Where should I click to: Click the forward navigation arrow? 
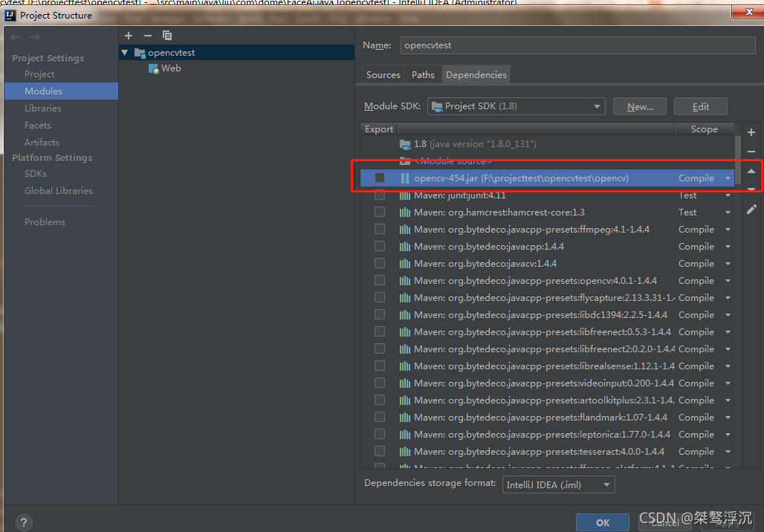click(35, 37)
